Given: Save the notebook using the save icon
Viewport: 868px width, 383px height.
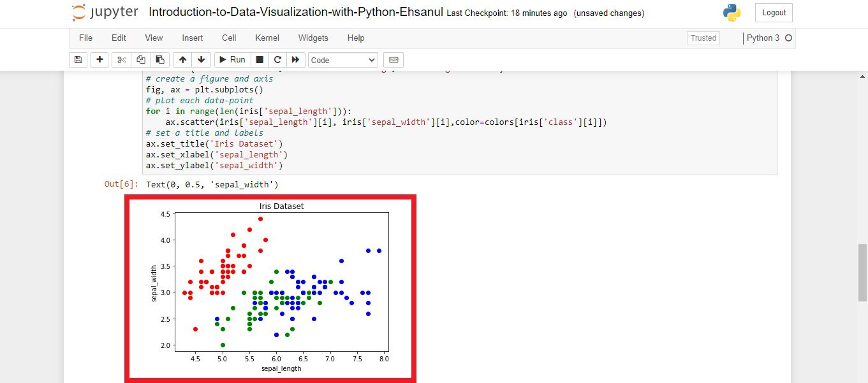Looking at the screenshot, I should coord(78,59).
